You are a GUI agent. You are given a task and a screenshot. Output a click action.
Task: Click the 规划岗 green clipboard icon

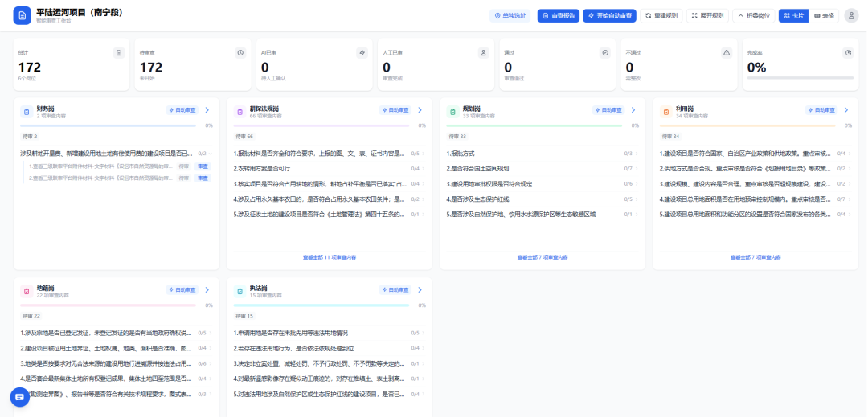[x=452, y=112]
